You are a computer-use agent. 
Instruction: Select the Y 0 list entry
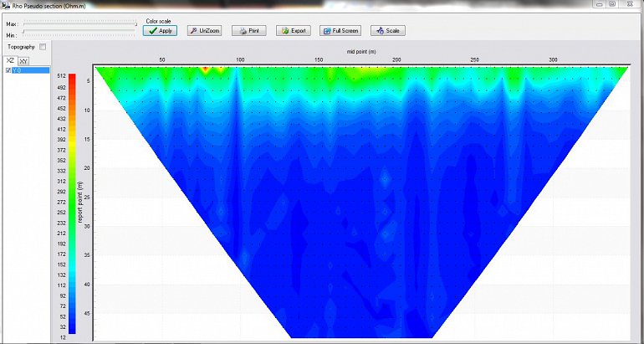pyautogui.click(x=30, y=70)
